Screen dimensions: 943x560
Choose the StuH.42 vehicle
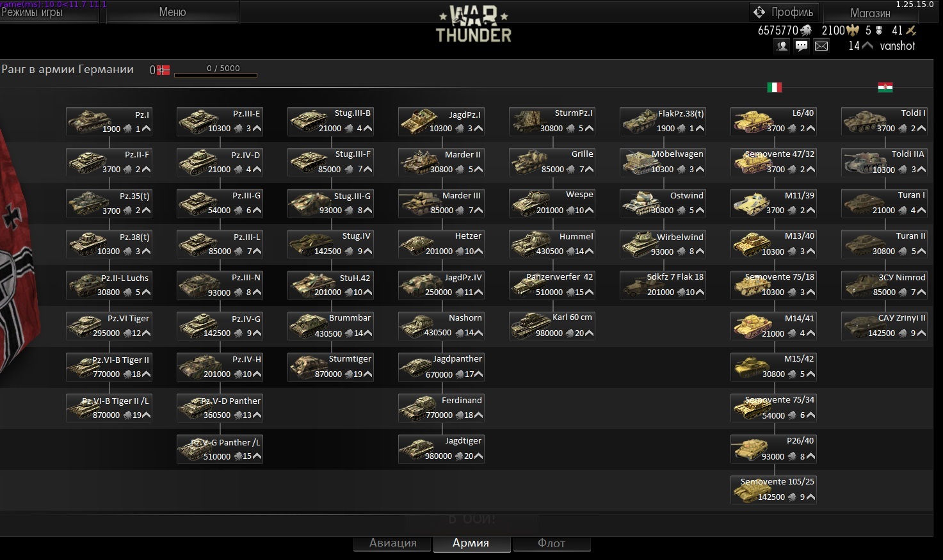point(330,285)
